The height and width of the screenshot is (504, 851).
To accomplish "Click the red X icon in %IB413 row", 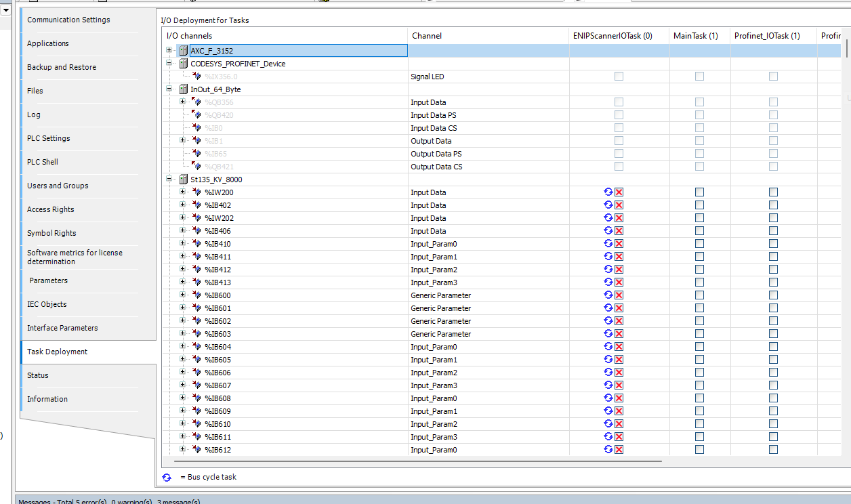I will 619,282.
